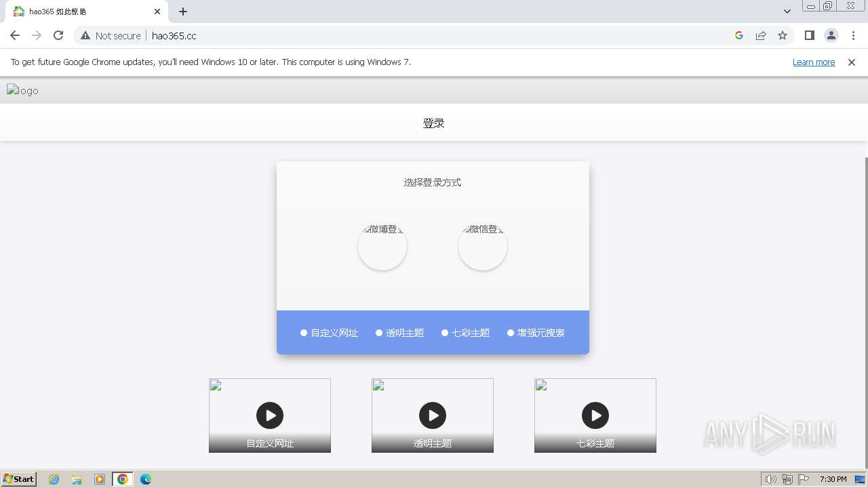Open the Google icon in address bar
This screenshot has width=868, height=488.
tap(739, 35)
